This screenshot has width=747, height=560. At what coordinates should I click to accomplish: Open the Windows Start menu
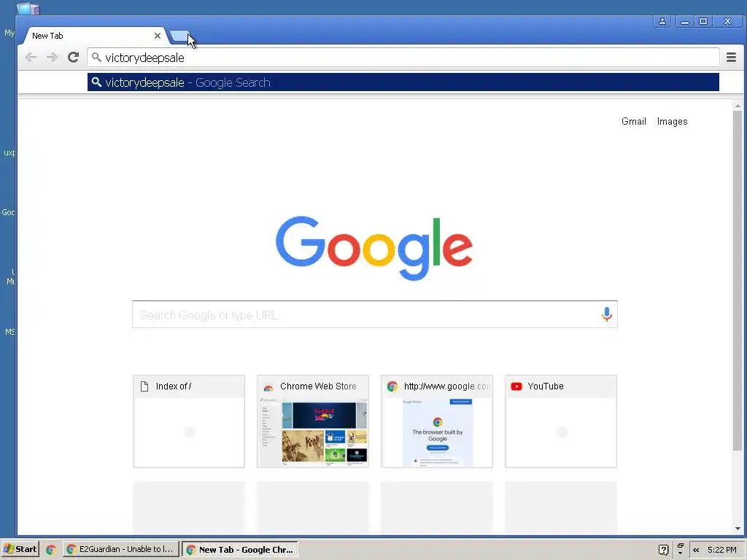click(20, 549)
